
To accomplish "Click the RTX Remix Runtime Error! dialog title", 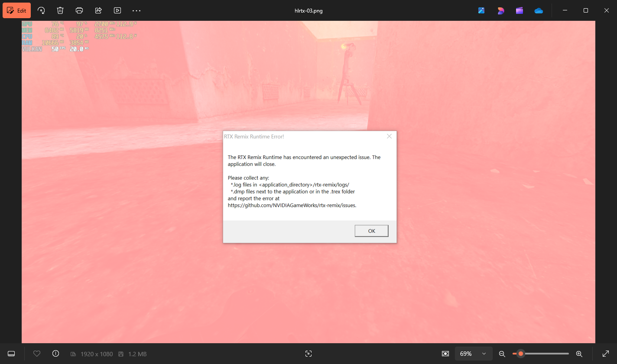I will pos(254,136).
